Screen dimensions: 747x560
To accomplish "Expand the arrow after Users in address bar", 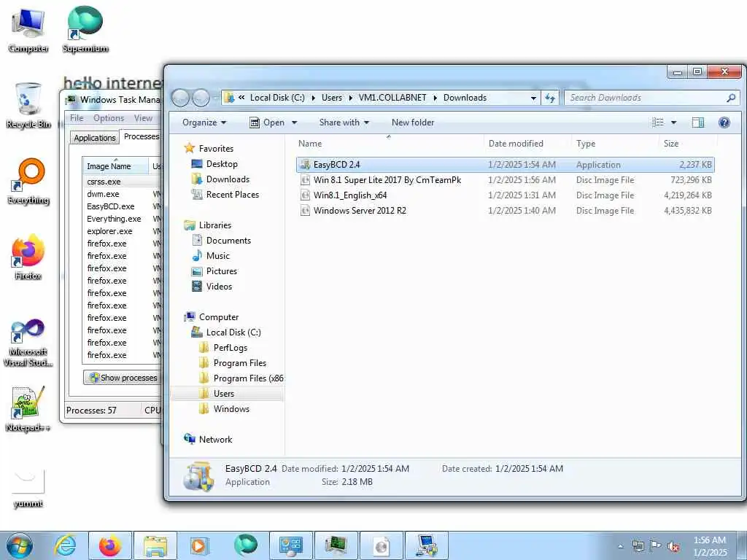I will [x=350, y=98].
